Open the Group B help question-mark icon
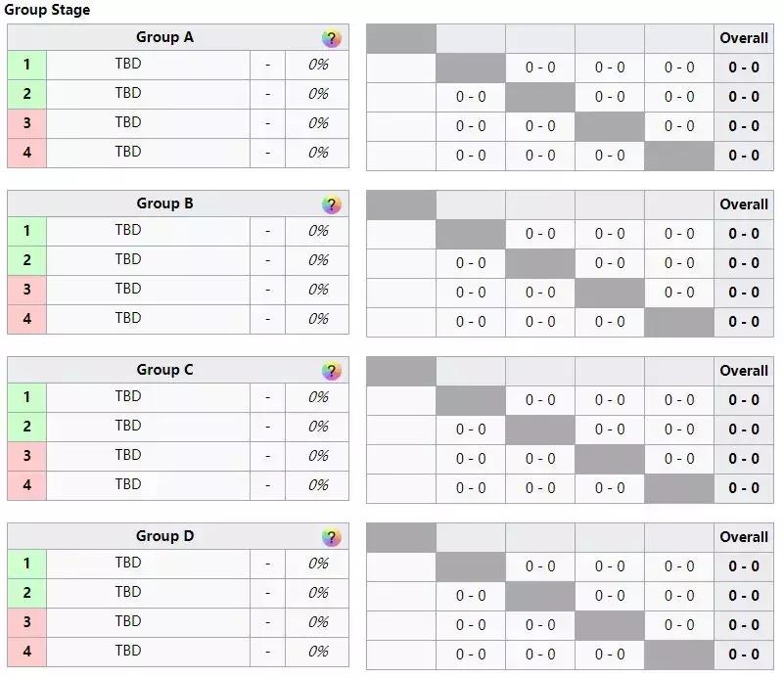Viewport: 784px width, 678px height. pos(332,205)
